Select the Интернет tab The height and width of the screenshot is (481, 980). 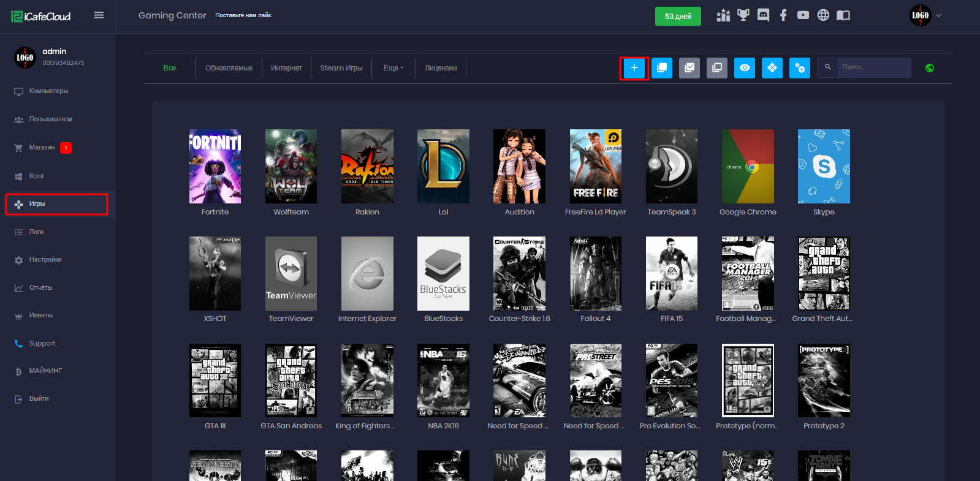(x=286, y=68)
